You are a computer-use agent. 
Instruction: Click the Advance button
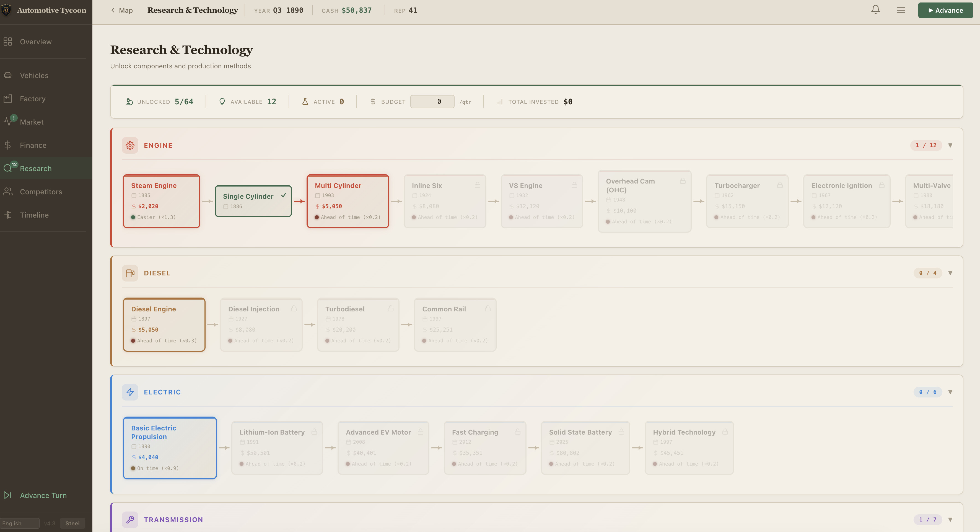945,10
